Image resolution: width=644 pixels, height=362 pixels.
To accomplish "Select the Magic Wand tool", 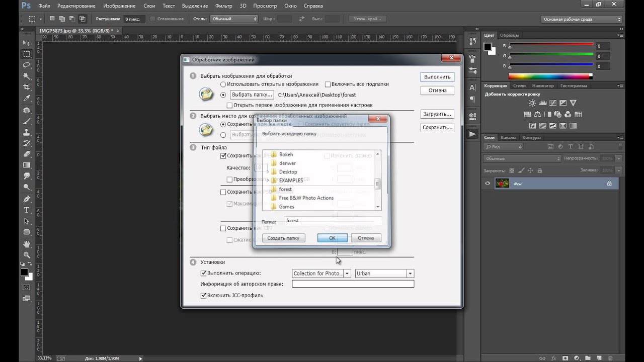I will tap(27, 76).
